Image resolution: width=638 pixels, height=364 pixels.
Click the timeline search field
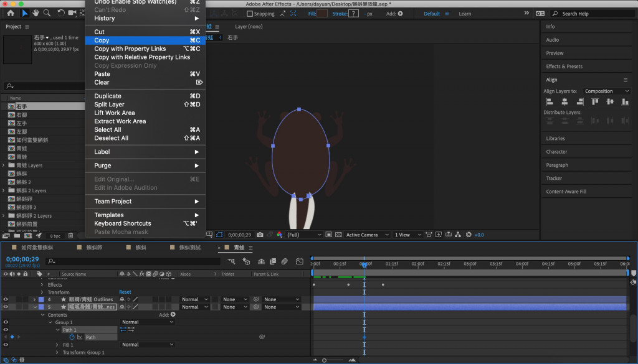coord(131,261)
